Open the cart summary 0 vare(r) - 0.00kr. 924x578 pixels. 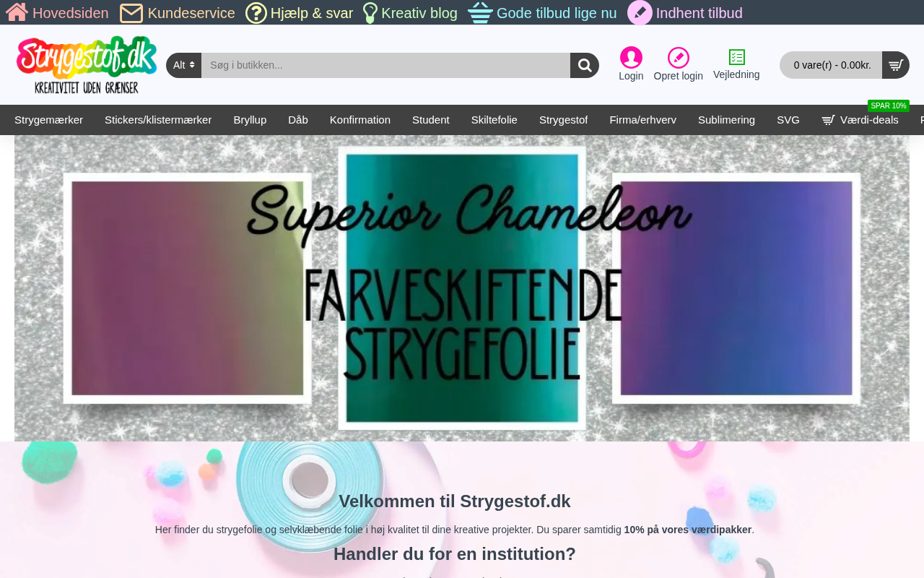[831, 65]
